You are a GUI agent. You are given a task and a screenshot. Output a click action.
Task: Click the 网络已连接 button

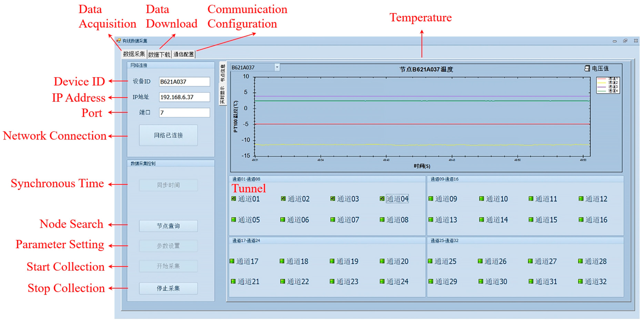168,135
